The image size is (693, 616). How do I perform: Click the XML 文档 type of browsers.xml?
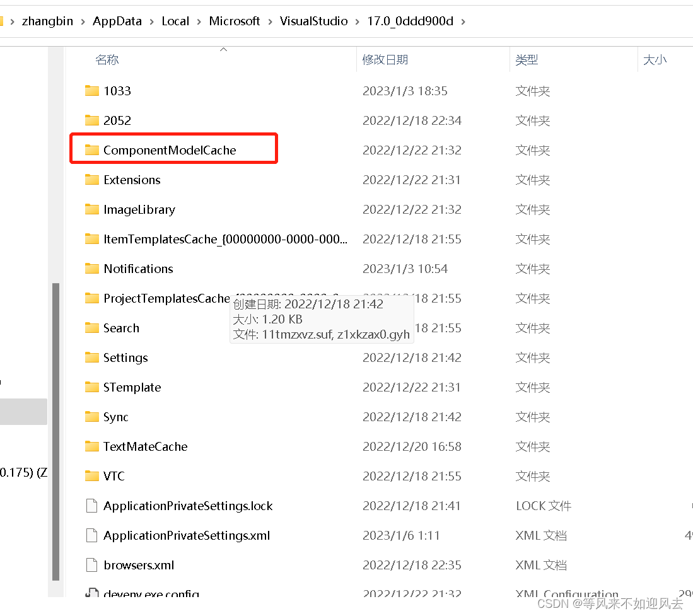[x=541, y=565]
